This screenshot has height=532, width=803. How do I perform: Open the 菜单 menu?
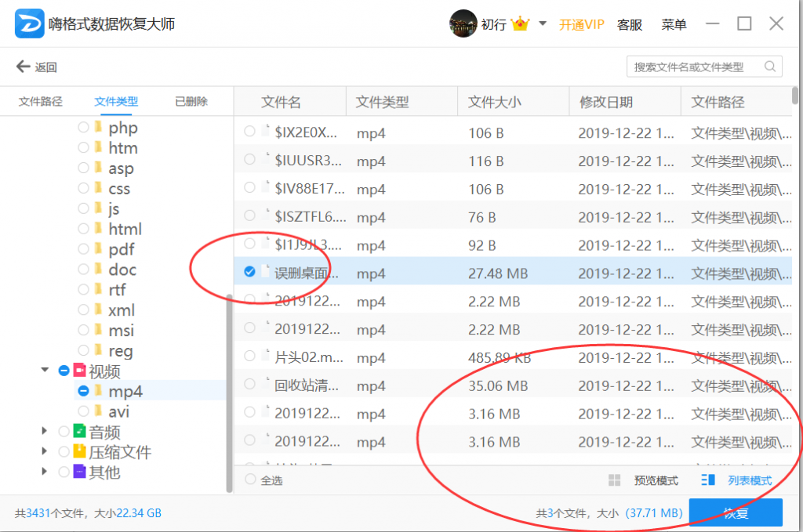(x=674, y=24)
